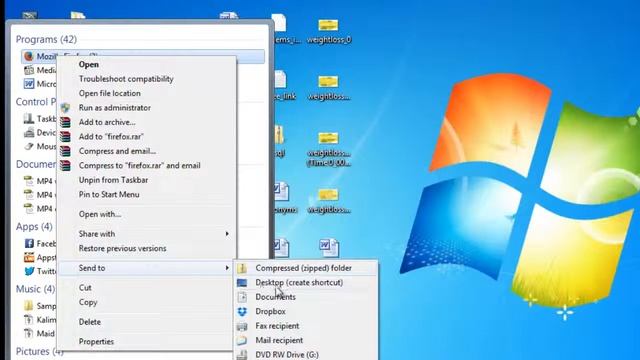Open Properties from the context menu
Image resolution: width=640 pixels, height=360 pixels.
point(96,342)
